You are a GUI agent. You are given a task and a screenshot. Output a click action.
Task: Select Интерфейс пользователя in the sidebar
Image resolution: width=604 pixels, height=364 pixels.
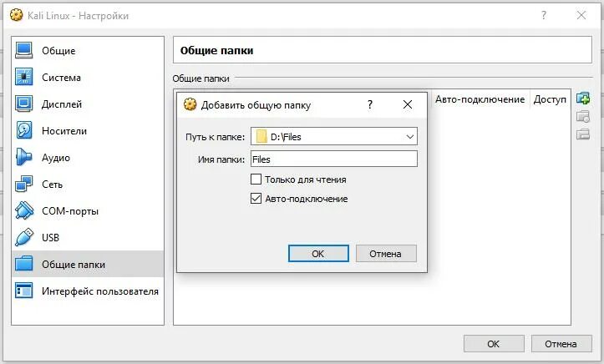(88, 291)
